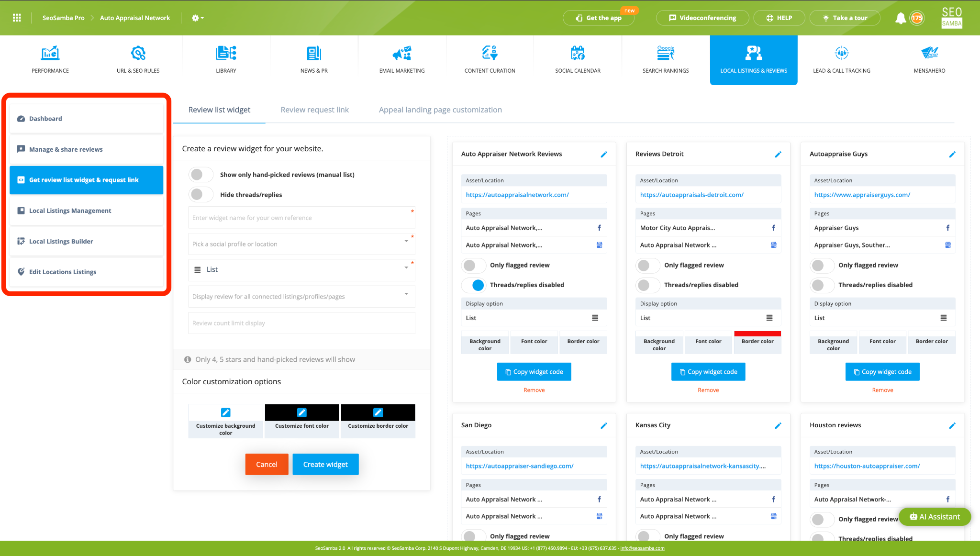The width and height of the screenshot is (980, 556).
Task: Customize font color swatch
Action: (x=302, y=412)
